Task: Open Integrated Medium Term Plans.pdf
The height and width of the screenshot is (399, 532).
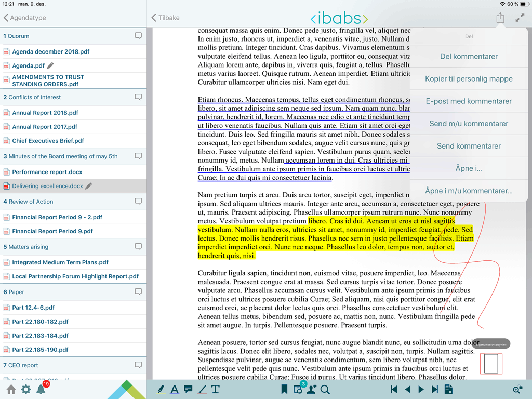Action: (x=73, y=262)
